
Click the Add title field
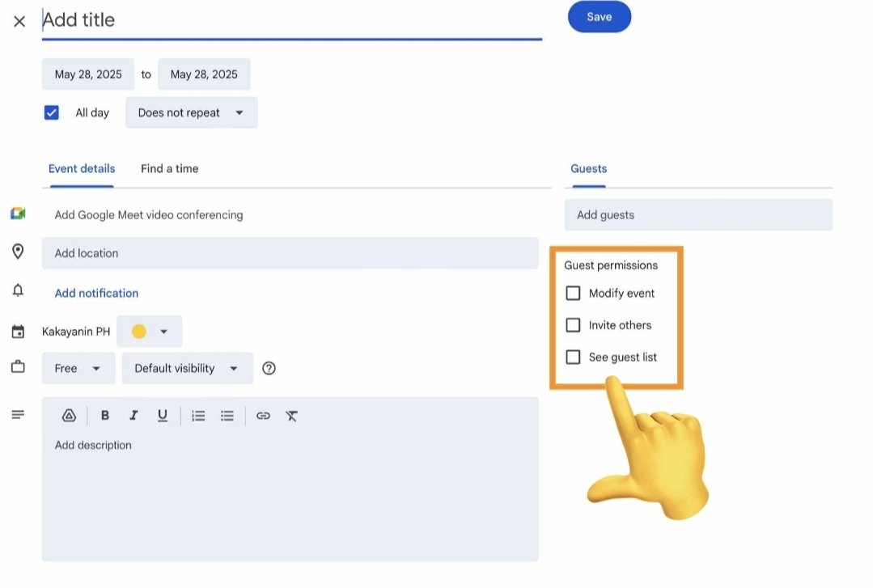click(x=292, y=20)
